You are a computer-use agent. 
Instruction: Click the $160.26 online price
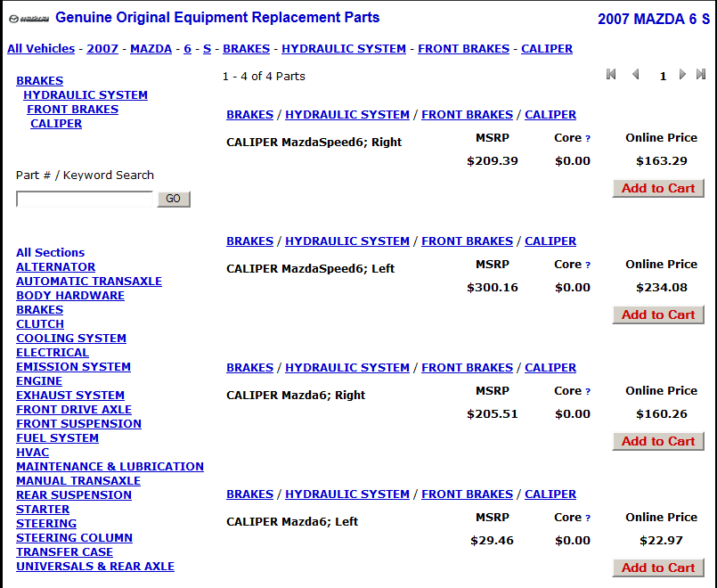pyautogui.click(x=662, y=414)
